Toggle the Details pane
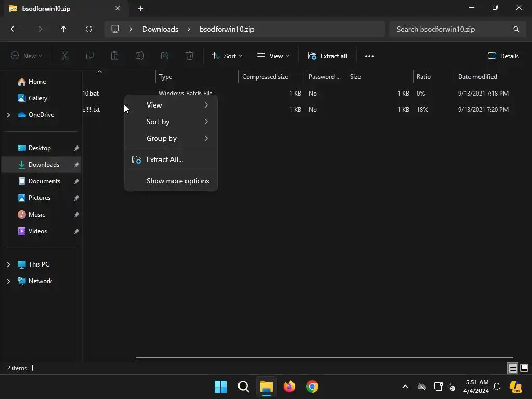The image size is (532, 399). tap(503, 56)
